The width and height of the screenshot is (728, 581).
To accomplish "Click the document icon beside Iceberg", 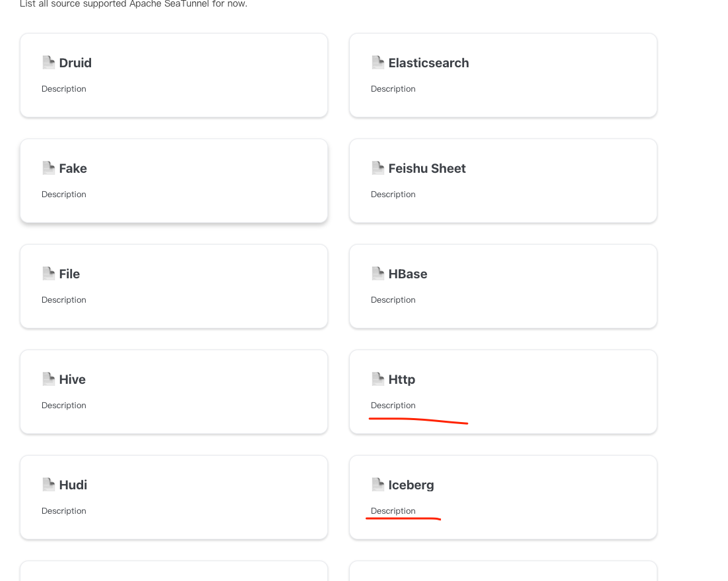I will [378, 484].
